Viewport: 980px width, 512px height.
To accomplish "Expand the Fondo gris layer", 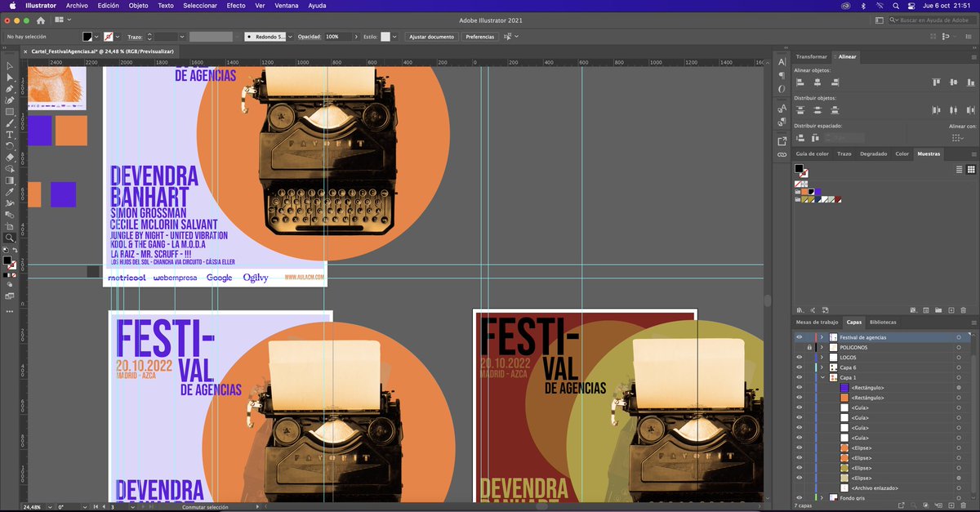I will click(822, 497).
